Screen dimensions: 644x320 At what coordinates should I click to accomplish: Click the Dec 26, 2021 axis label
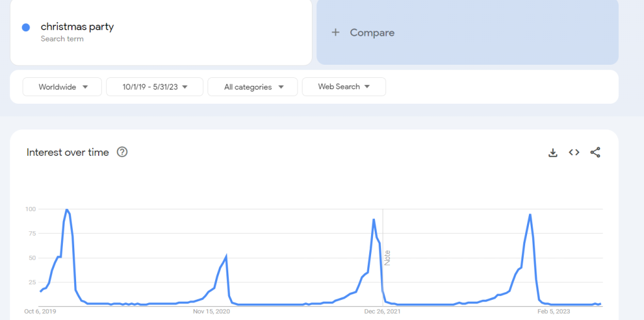click(x=382, y=312)
